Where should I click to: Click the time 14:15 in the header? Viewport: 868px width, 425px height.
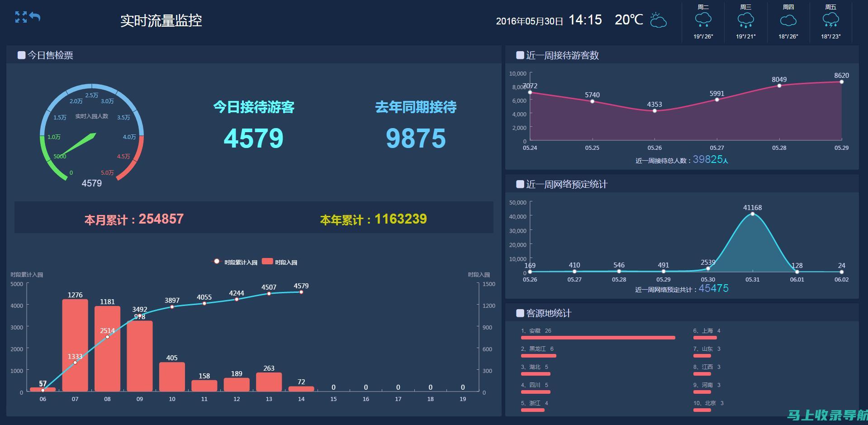coord(585,20)
